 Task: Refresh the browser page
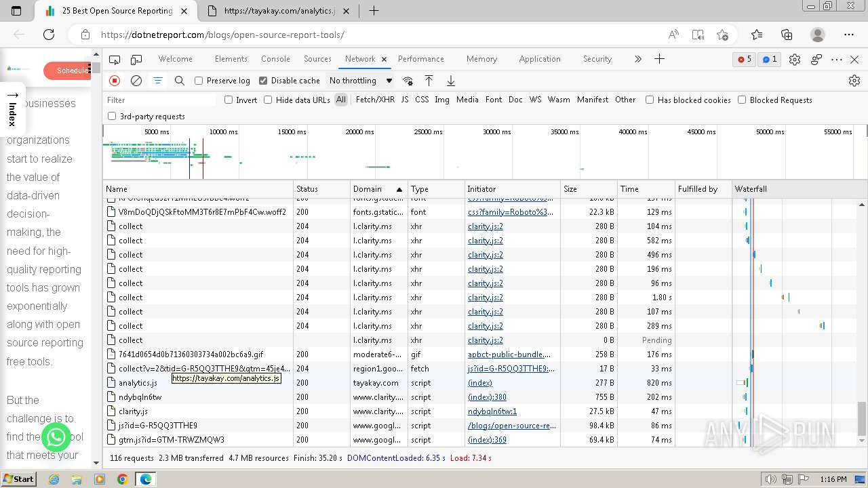coord(49,35)
